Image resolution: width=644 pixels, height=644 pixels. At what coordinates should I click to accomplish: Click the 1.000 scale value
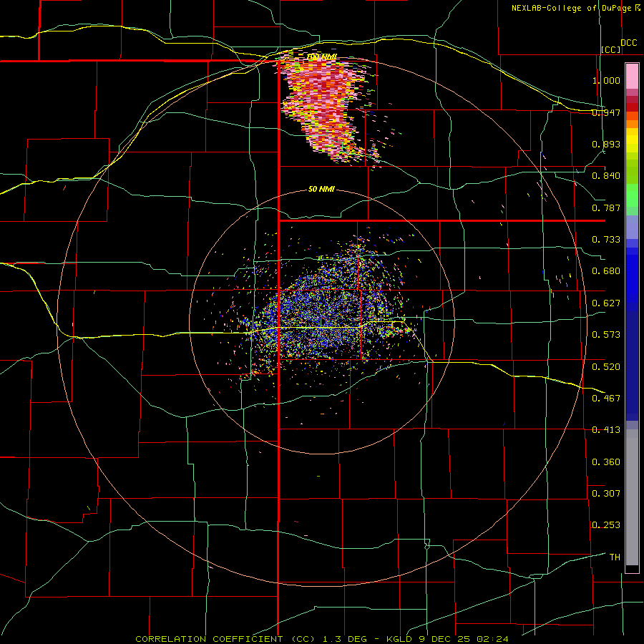606,80
